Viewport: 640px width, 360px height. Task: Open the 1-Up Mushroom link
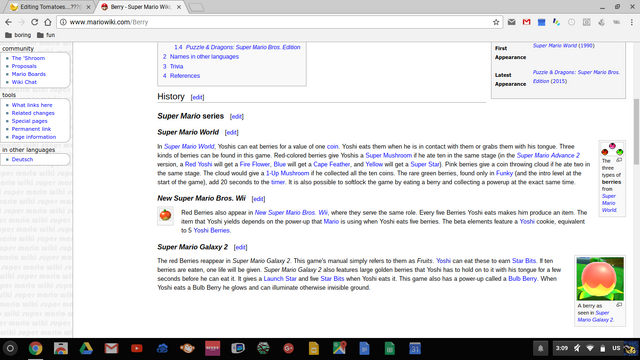(287, 173)
